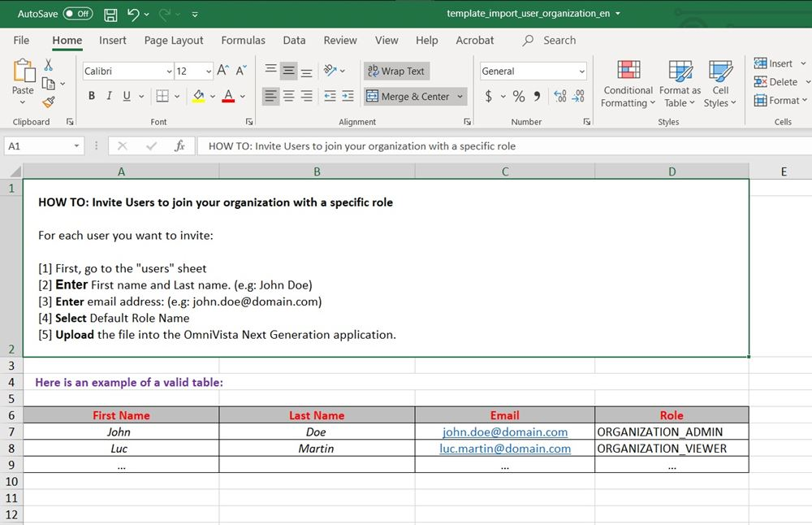Click the Save icon in title bar

(x=111, y=14)
